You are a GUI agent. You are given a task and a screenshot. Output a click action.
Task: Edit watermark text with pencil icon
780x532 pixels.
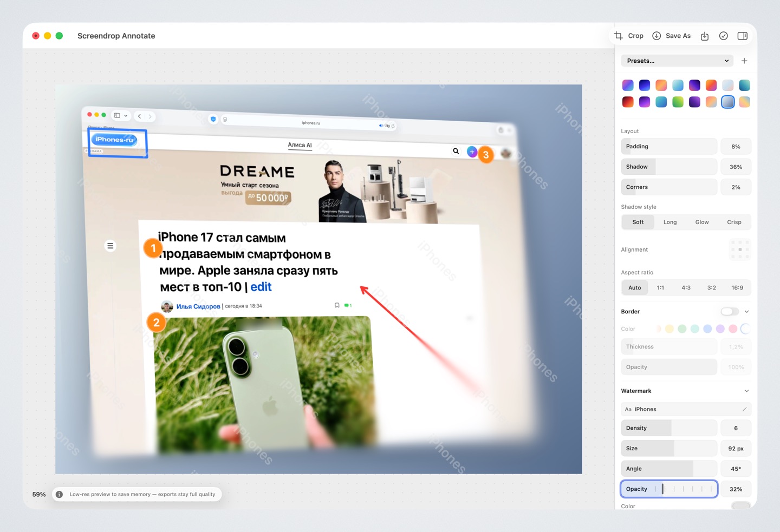click(744, 409)
